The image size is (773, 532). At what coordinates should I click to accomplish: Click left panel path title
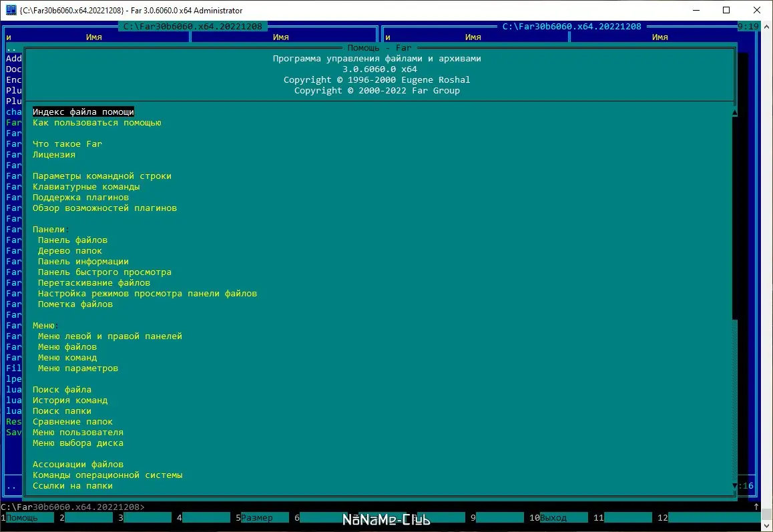pos(193,27)
